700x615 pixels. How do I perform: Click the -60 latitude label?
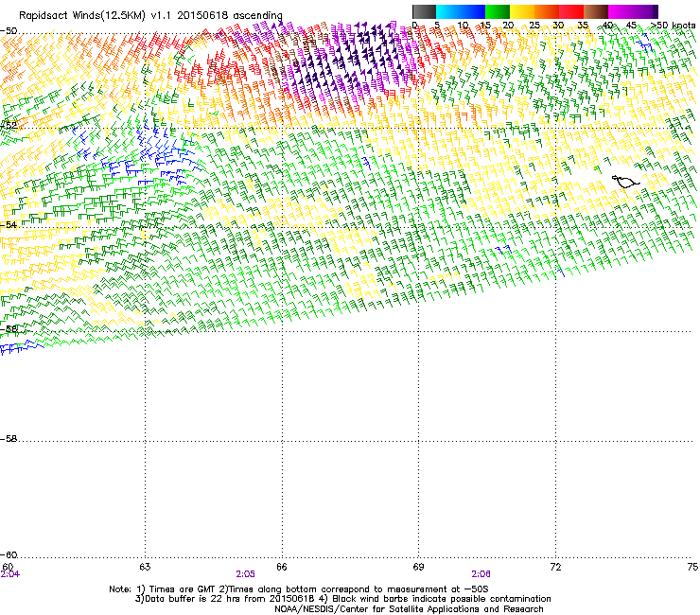pyautogui.click(x=9, y=554)
